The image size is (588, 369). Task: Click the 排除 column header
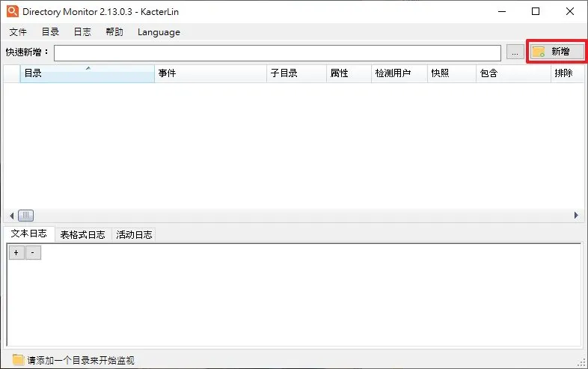click(567, 73)
